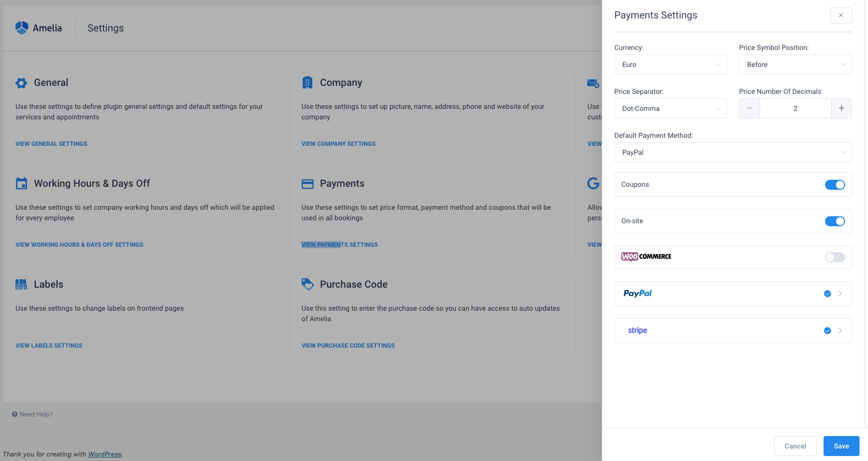Decrease price number of decimals
The height and width of the screenshot is (461, 868).
click(x=750, y=108)
